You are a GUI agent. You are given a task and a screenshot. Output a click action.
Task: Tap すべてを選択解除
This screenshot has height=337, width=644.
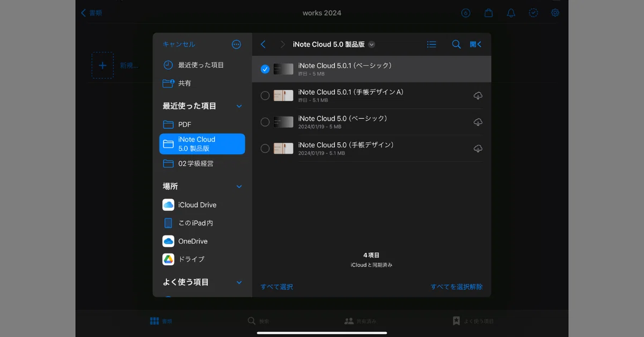pyautogui.click(x=456, y=287)
